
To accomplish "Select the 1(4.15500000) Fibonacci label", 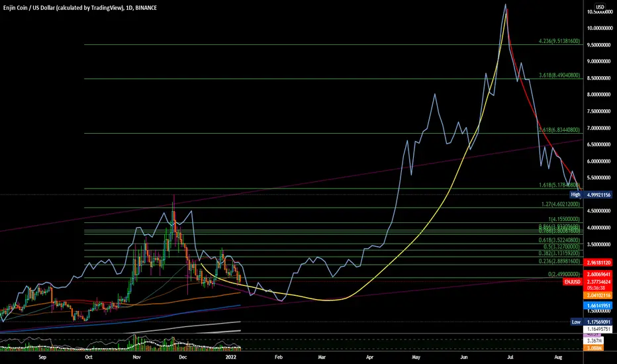I will [x=564, y=219].
